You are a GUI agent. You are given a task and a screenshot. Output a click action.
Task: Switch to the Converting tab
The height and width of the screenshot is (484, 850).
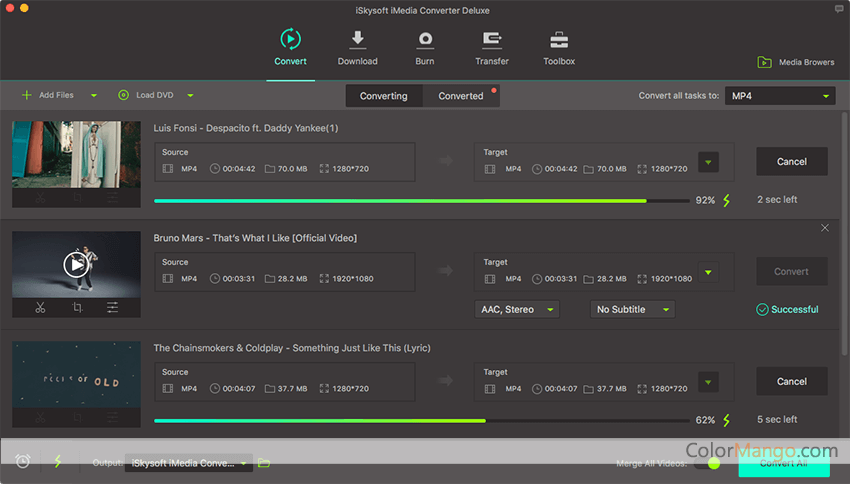384,96
